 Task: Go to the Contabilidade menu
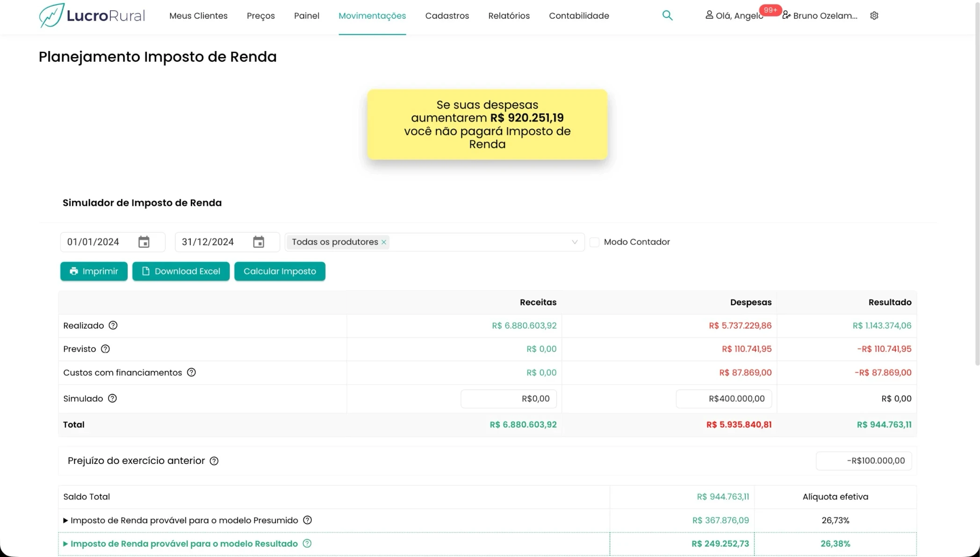[579, 15]
